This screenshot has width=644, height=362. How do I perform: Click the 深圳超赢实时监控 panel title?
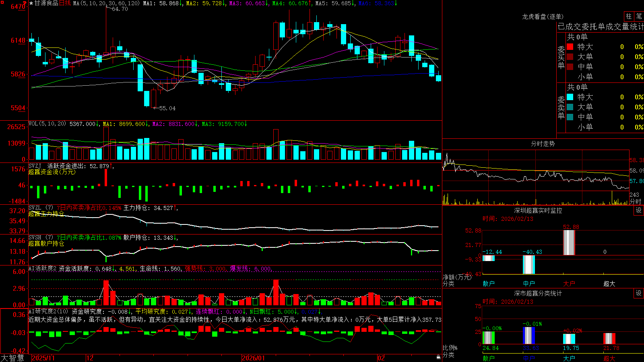point(538,210)
